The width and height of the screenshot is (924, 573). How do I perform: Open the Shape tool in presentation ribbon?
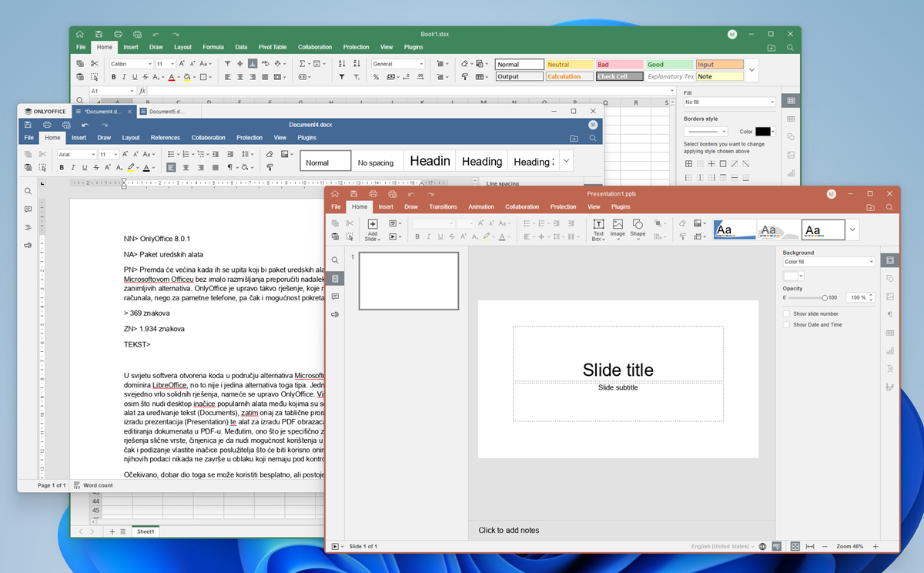[638, 229]
